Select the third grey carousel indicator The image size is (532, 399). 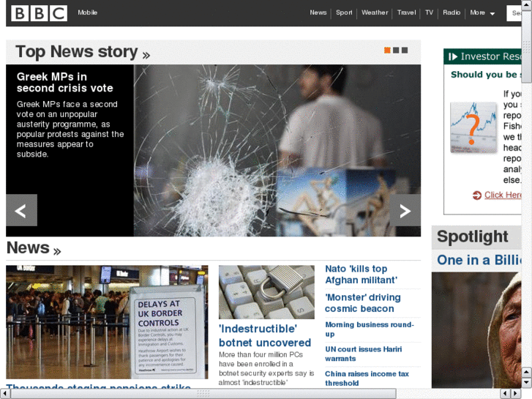pyautogui.click(x=405, y=51)
